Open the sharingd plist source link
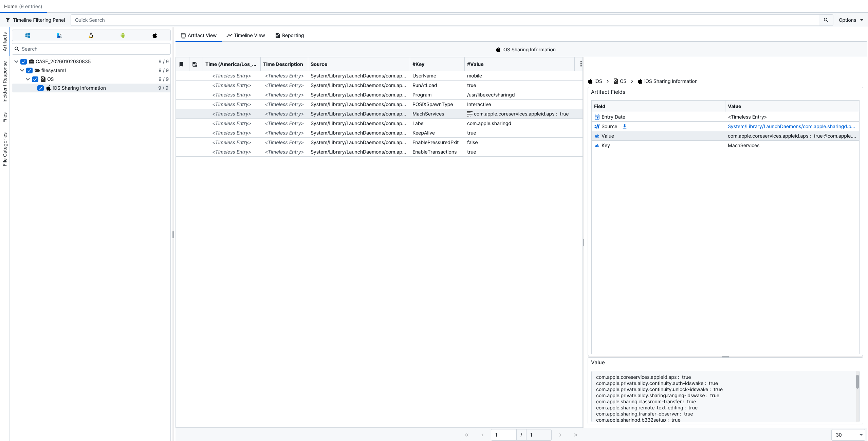Image resolution: width=868 pixels, height=441 pixels. tap(791, 126)
